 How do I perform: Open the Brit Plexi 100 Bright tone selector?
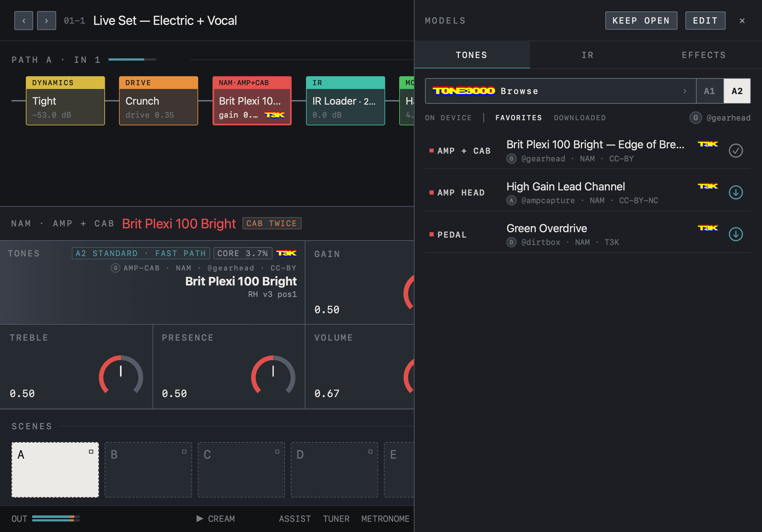pyautogui.click(x=152, y=282)
